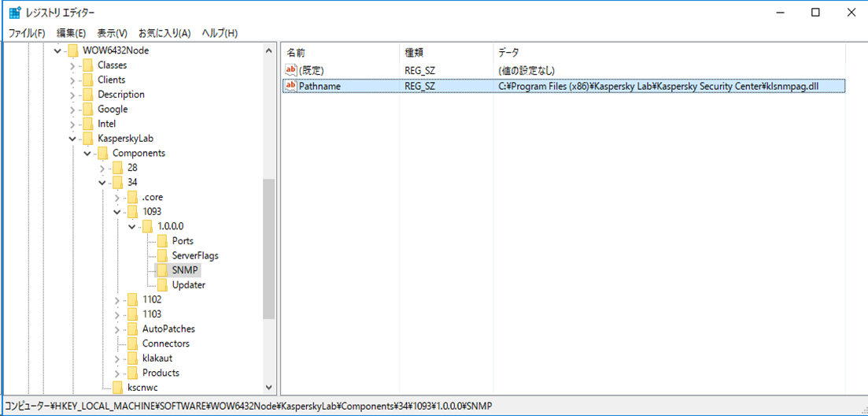
Task: Click the Components folder icon
Action: point(103,153)
